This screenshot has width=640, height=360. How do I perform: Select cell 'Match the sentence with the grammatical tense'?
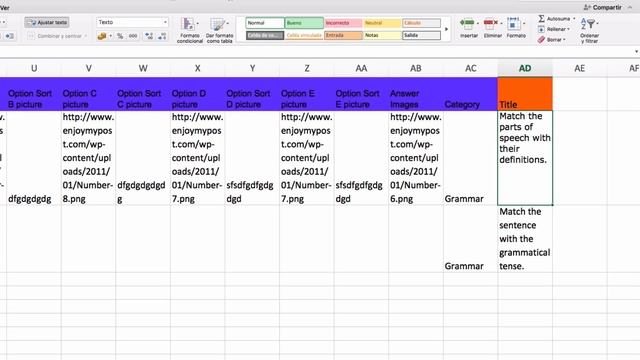(x=525, y=239)
